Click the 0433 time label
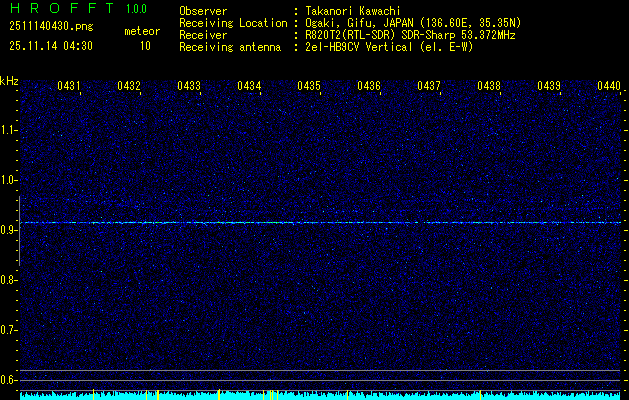The width and height of the screenshot is (629, 400). tap(189, 85)
